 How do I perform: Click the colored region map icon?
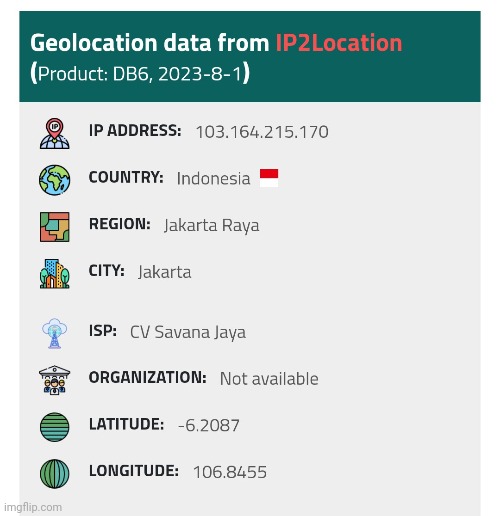[55, 227]
